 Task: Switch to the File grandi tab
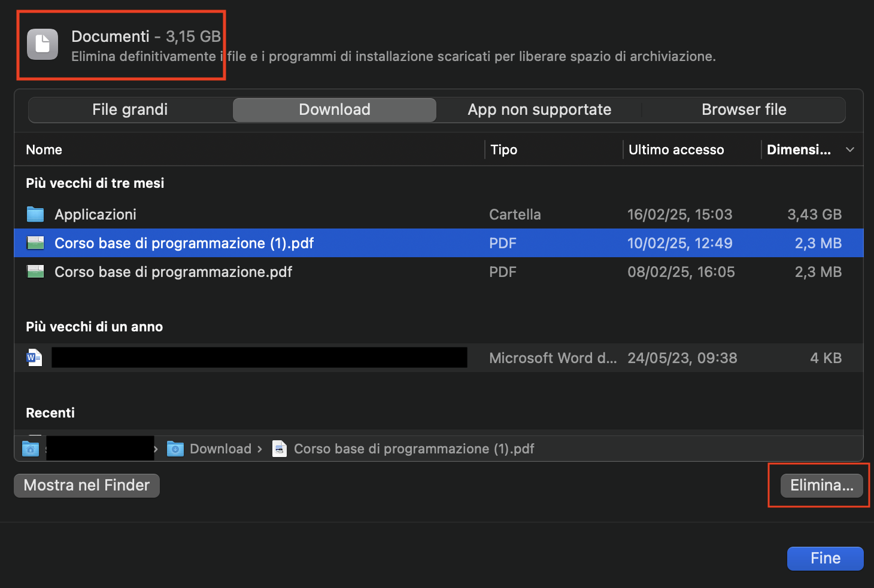[x=130, y=109]
